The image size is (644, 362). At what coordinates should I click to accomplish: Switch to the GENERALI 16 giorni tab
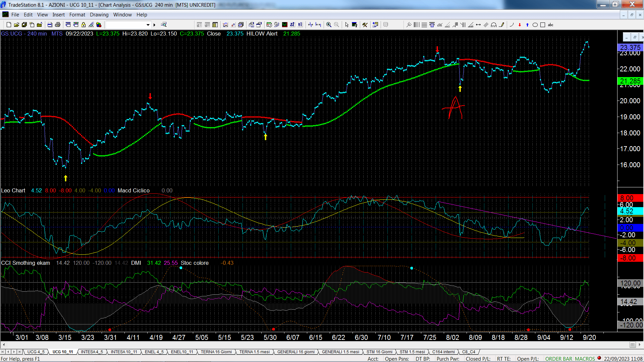point(296,352)
